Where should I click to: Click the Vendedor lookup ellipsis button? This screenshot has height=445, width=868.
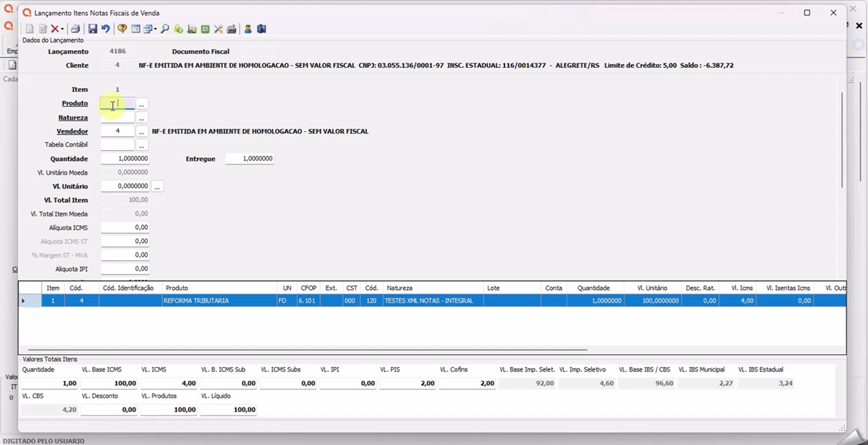point(142,132)
